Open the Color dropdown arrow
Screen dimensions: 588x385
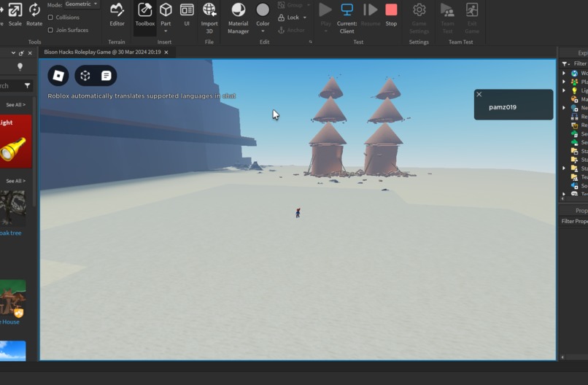coord(263,31)
